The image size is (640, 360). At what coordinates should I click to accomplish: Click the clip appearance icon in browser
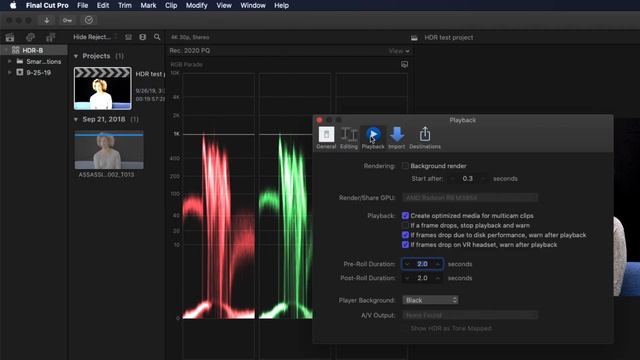(128, 37)
